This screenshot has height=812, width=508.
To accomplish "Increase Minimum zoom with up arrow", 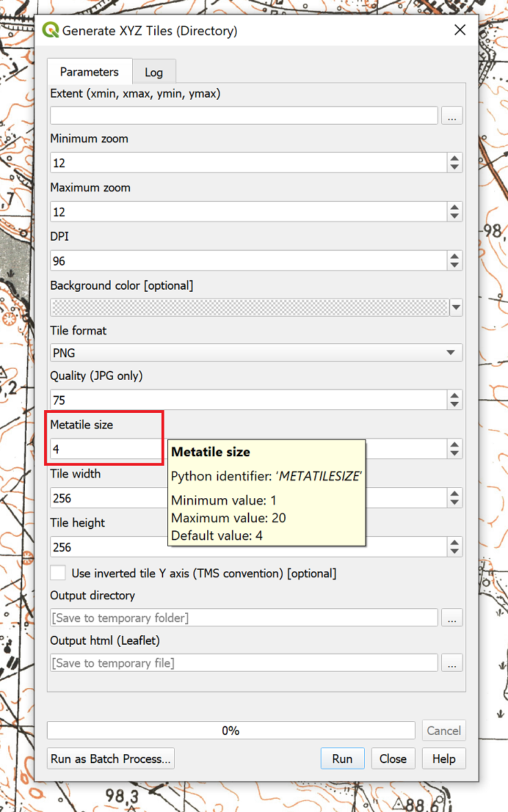I will click(454, 158).
